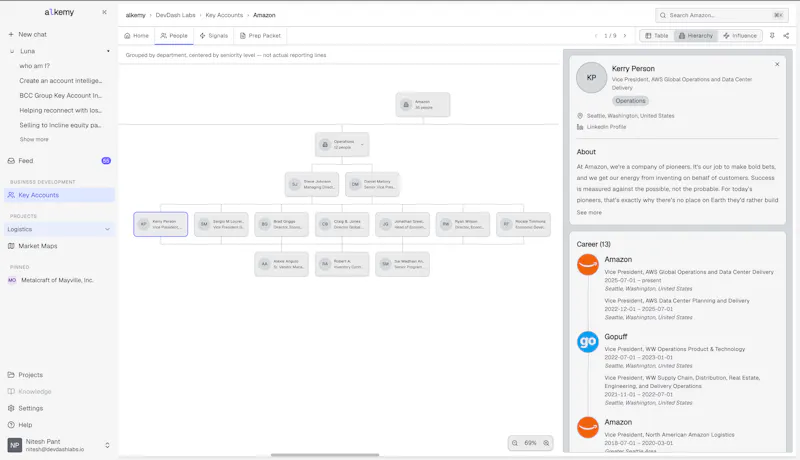Select Ryan Wilson's card

pyautogui.click(x=463, y=224)
